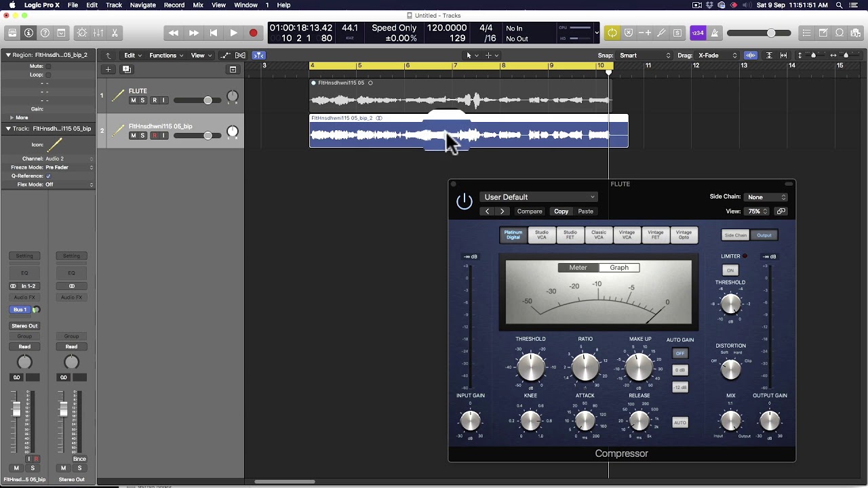Toggle the Tuner icon

coord(661,33)
